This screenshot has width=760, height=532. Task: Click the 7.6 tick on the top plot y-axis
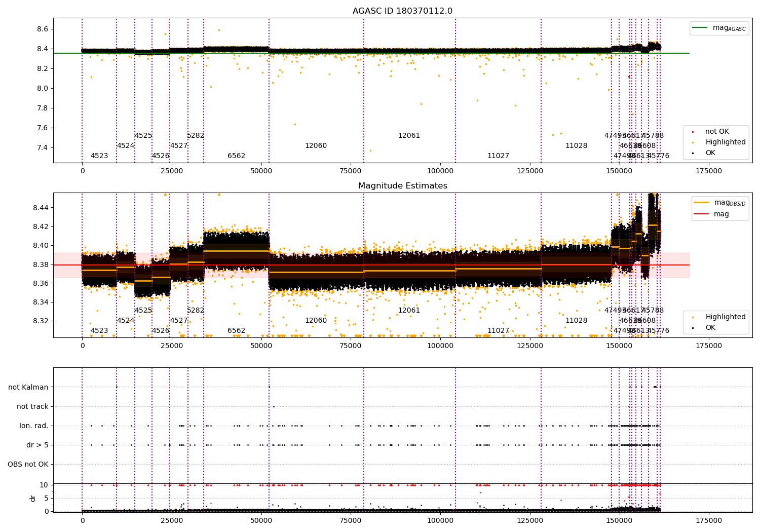[43, 128]
